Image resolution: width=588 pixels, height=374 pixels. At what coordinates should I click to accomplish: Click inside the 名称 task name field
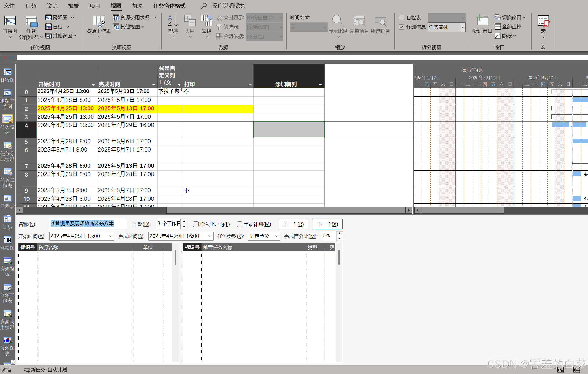(x=88, y=224)
